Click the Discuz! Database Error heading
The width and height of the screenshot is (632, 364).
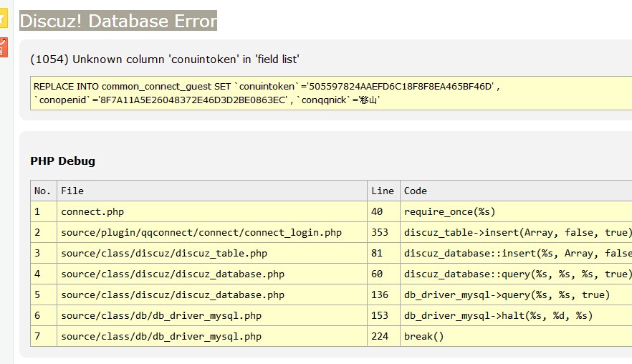point(118,21)
